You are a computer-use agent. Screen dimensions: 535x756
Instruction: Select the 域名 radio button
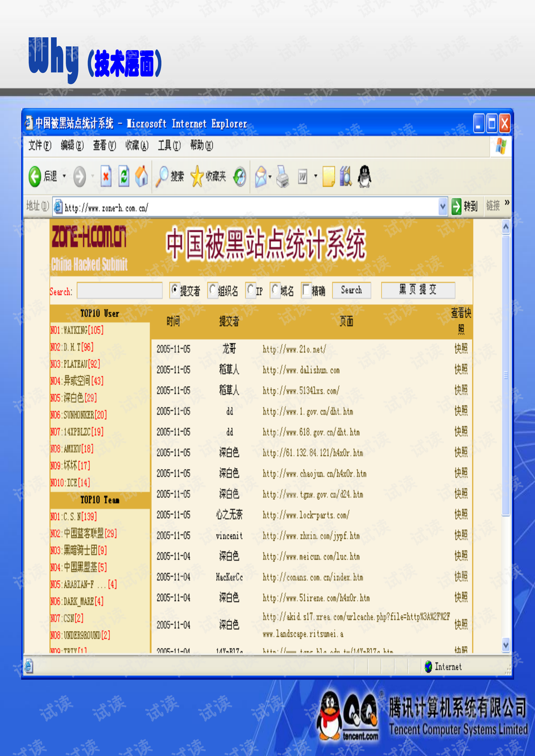pyautogui.click(x=275, y=290)
